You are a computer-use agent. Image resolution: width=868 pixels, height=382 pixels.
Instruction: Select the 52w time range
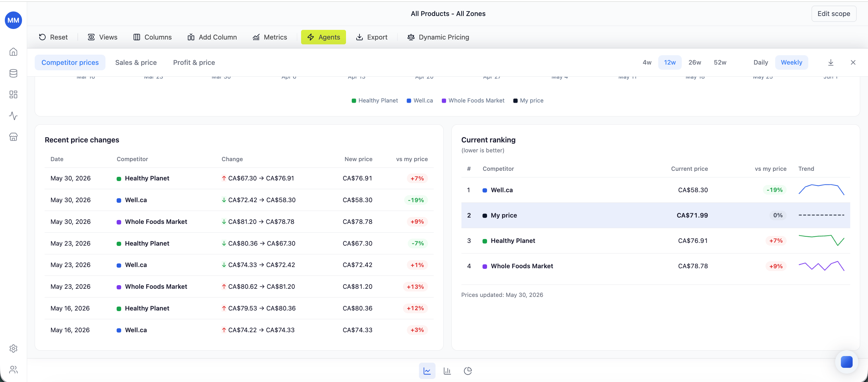(x=720, y=62)
